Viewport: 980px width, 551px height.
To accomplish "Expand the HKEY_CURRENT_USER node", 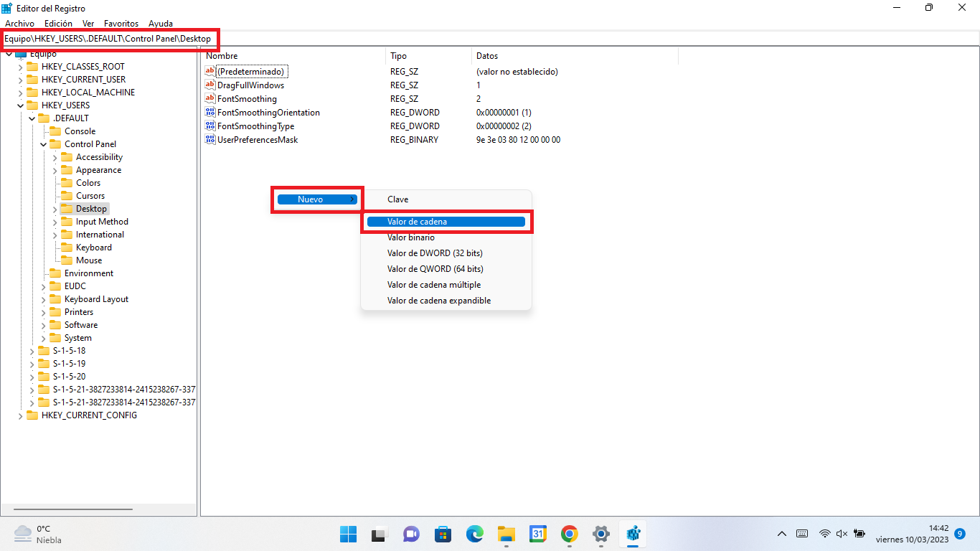I will coord(20,80).
